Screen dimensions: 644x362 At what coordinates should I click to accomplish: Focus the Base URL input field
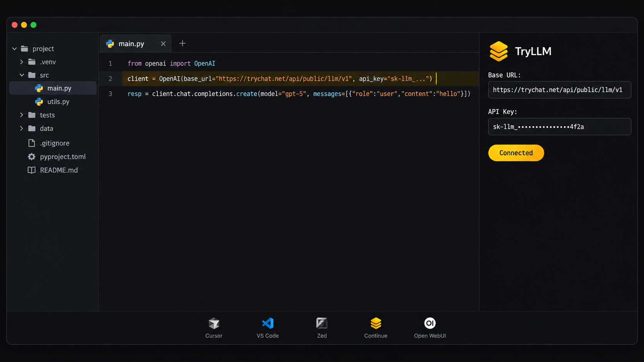(560, 90)
